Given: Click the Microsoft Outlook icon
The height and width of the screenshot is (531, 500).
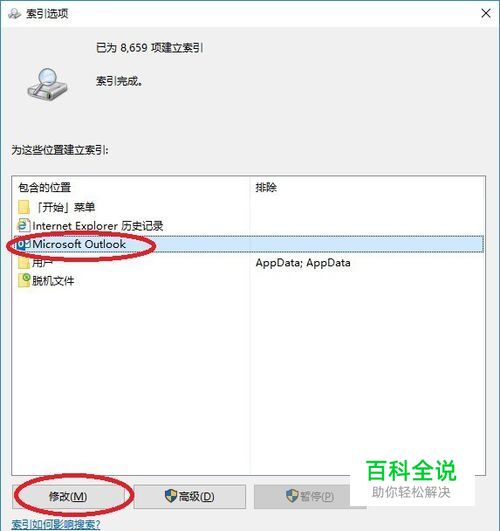Looking at the screenshot, I should pyautogui.click(x=24, y=244).
